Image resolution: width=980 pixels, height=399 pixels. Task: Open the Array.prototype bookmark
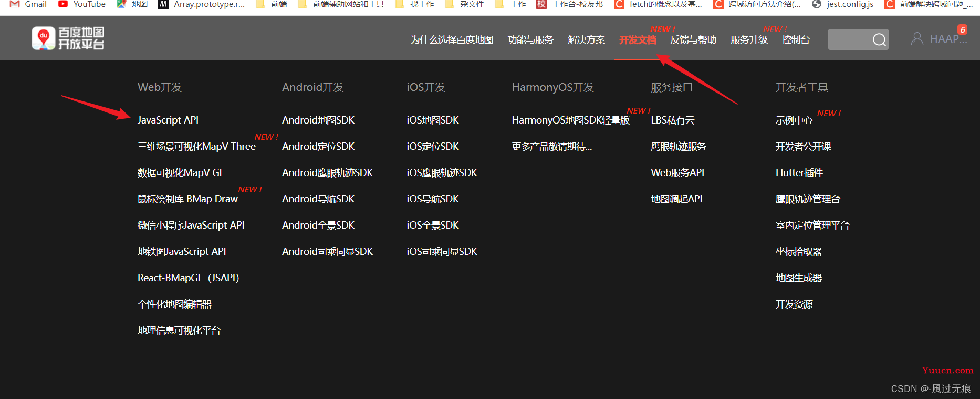(202, 4)
